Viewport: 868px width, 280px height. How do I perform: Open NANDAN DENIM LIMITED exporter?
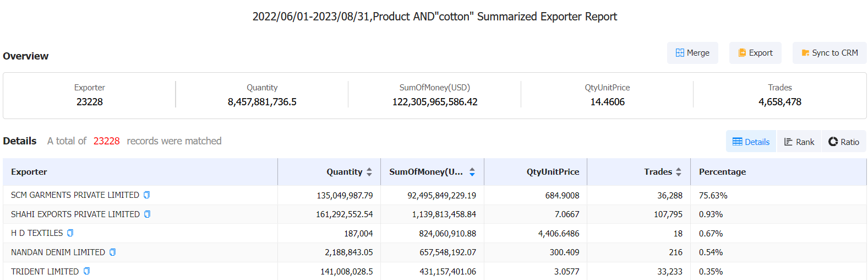click(x=58, y=252)
